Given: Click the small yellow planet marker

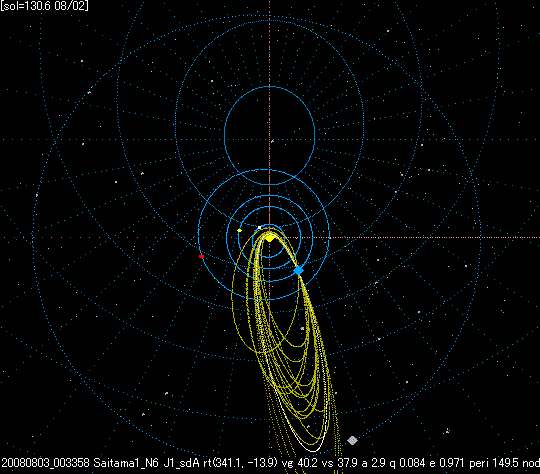Looking at the screenshot, I should click(x=239, y=230).
